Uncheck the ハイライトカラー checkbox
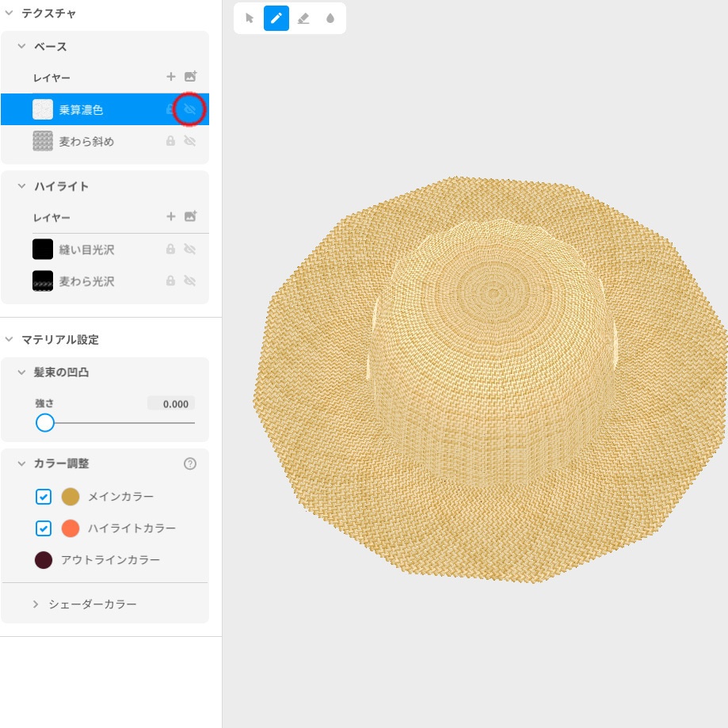Image resolution: width=728 pixels, height=728 pixels. click(x=44, y=528)
